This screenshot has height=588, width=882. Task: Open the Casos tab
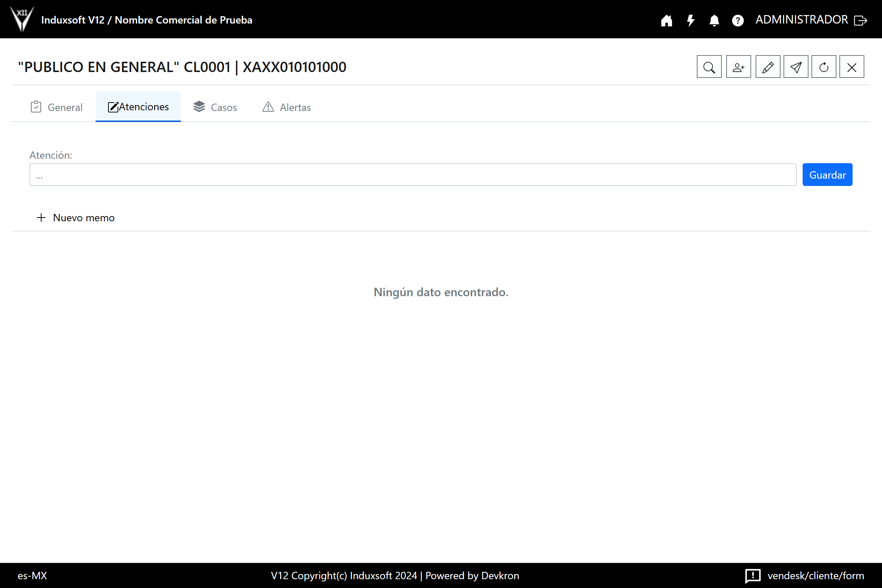215,107
